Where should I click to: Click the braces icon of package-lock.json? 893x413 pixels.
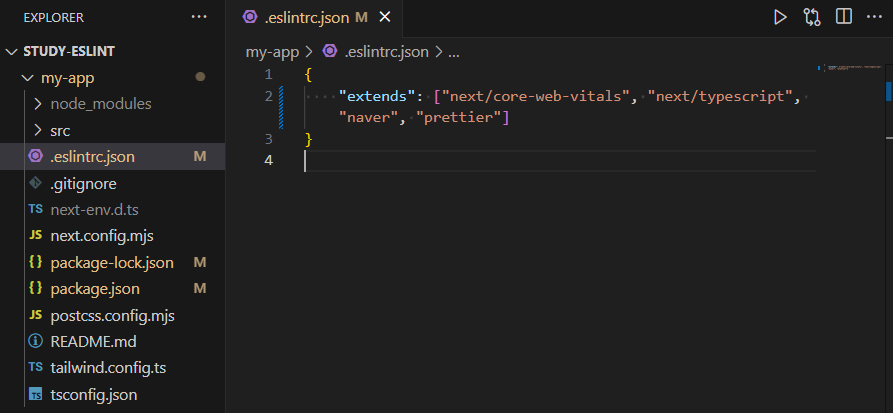[x=35, y=262]
